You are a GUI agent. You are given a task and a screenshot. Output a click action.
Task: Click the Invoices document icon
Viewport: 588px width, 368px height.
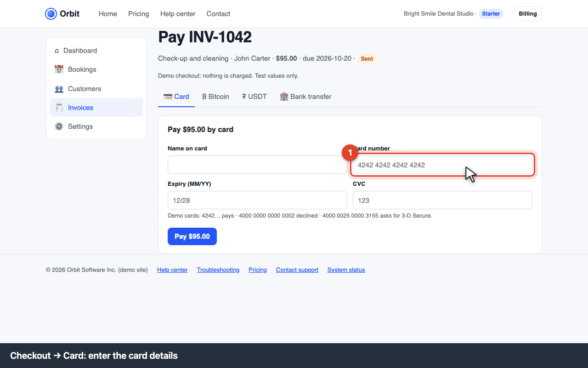coord(59,108)
